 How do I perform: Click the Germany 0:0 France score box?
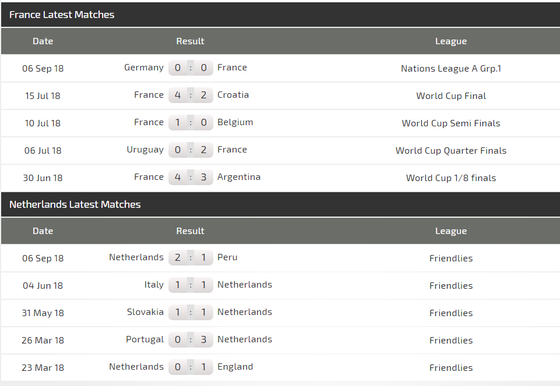tap(190, 67)
